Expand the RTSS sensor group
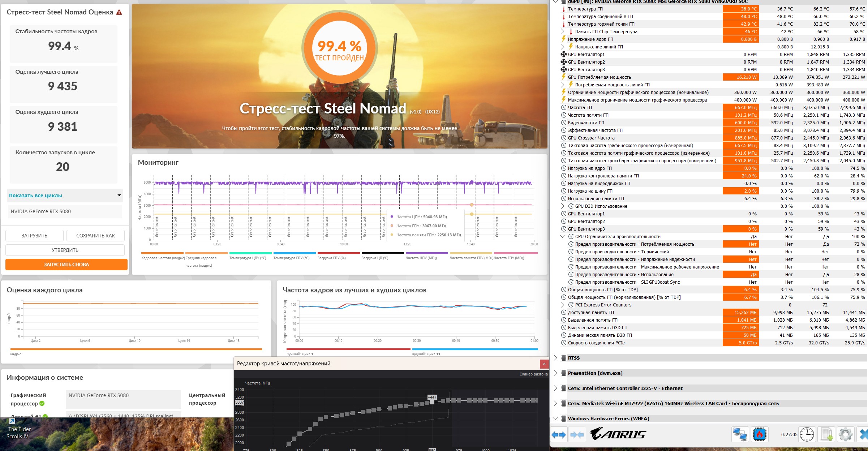This screenshot has height=451, width=868. tap(555, 358)
